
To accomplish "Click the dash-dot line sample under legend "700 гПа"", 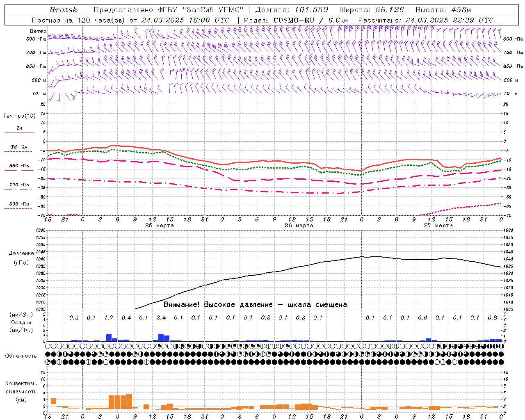I will [x=19, y=189].
